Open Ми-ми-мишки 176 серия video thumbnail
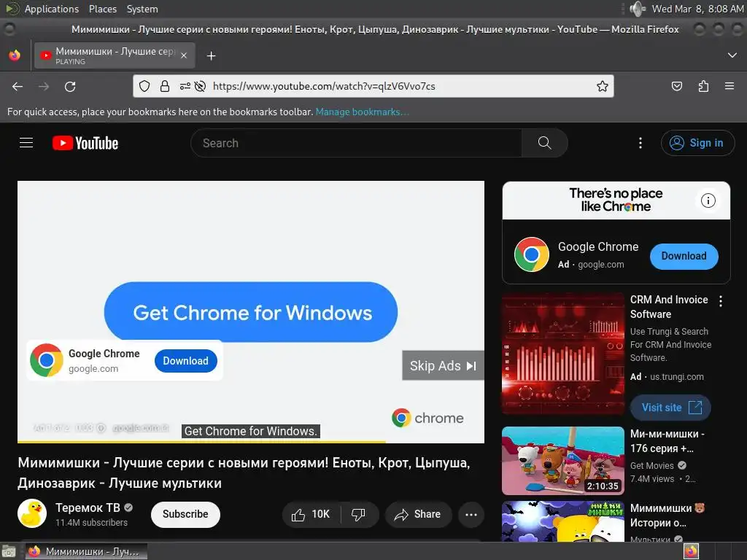 point(563,461)
